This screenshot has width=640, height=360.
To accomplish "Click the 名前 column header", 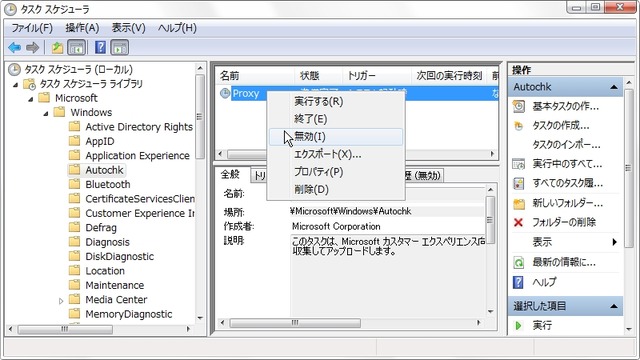I will (255, 76).
